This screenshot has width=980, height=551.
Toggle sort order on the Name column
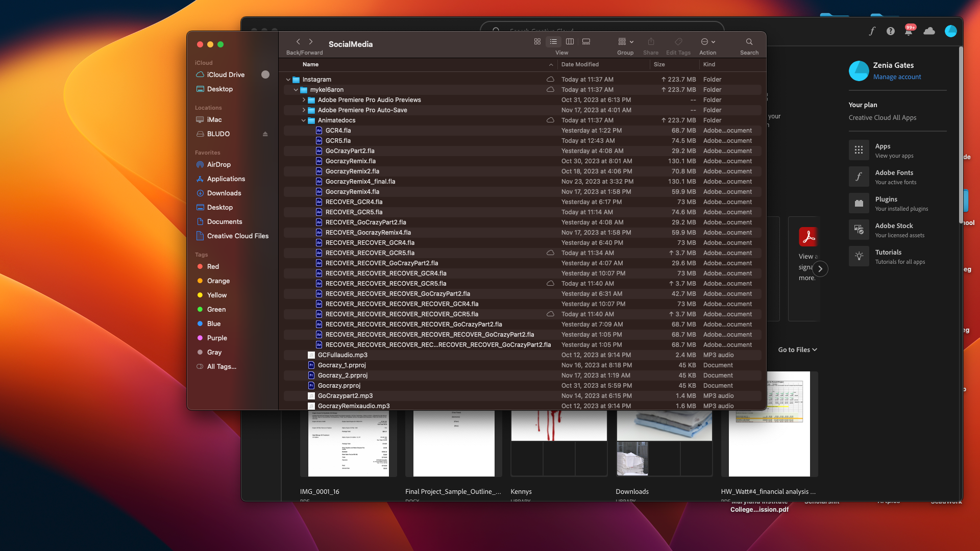click(311, 64)
